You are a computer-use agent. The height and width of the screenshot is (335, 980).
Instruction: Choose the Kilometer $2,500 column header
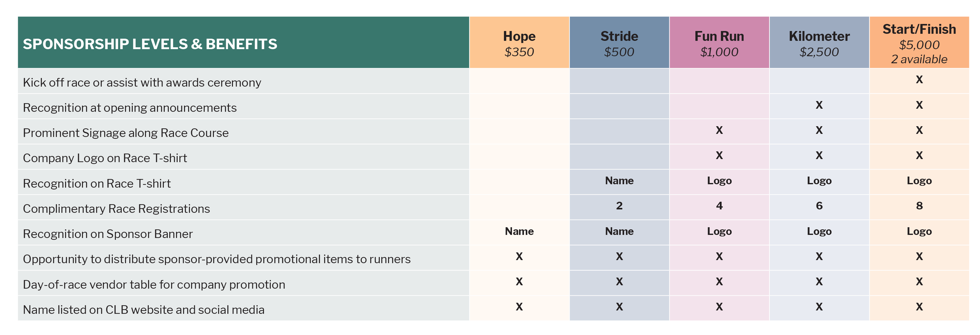pyautogui.click(x=819, y=43)
